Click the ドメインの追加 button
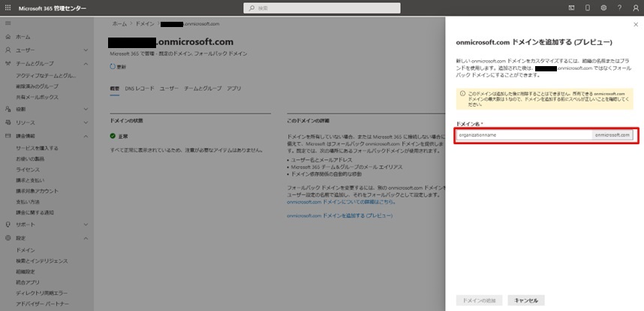 tap(479, 300)
